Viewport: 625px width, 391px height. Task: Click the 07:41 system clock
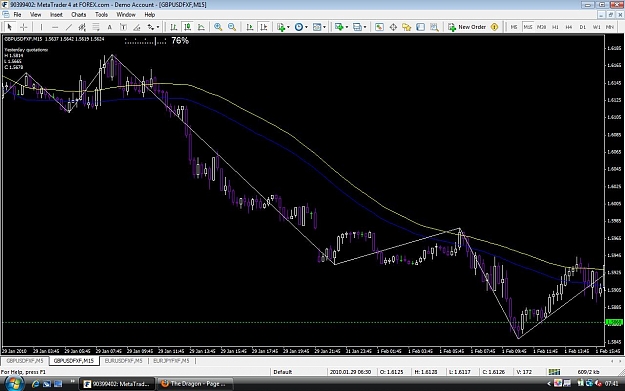point(611,384)
